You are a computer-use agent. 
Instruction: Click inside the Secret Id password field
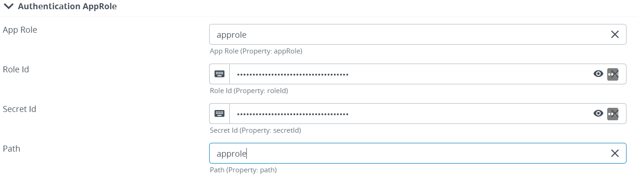tap(409, 114)
